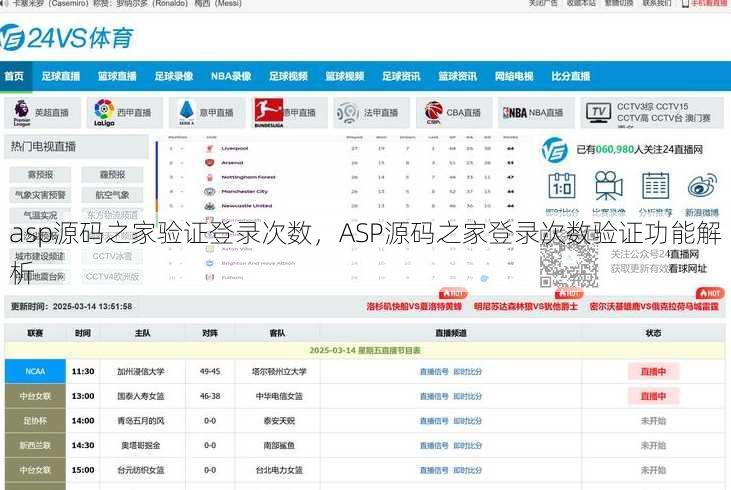Click 即时比分 for the NCAA 11:30 match
The height and width of the screenshot is (490, 731).
click(468, 372)
